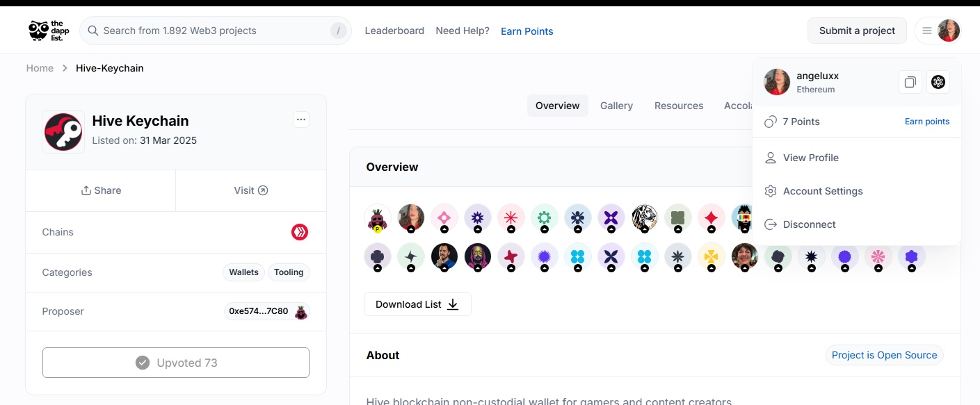Viewport: 980px width, 405px height.
Task: Visit the Hive Keychain website
Action: 251,190
